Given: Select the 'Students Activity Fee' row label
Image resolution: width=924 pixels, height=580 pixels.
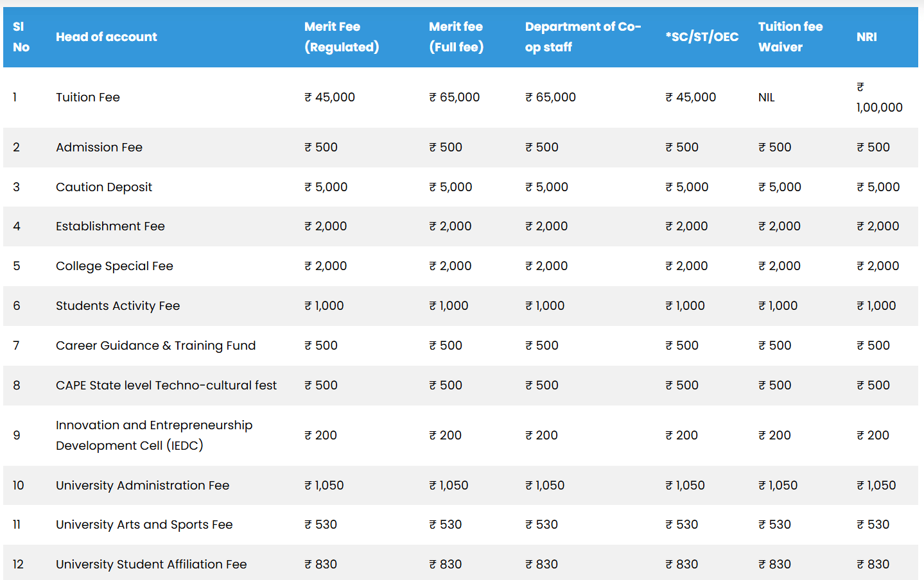Looking at the screenshot, I should [x=118, y=306].
